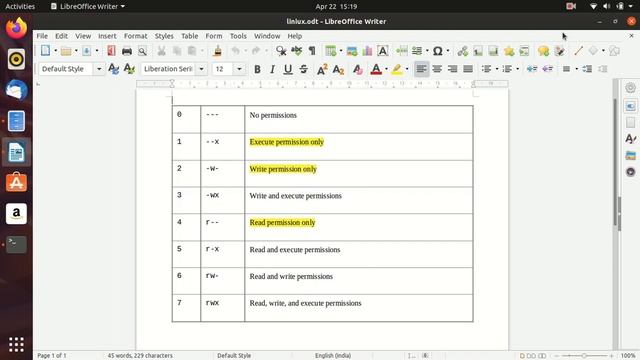Viewport: 640px width, 360px height.
Task: Clear direct formatting icon
Action: (x=358, y=69)
